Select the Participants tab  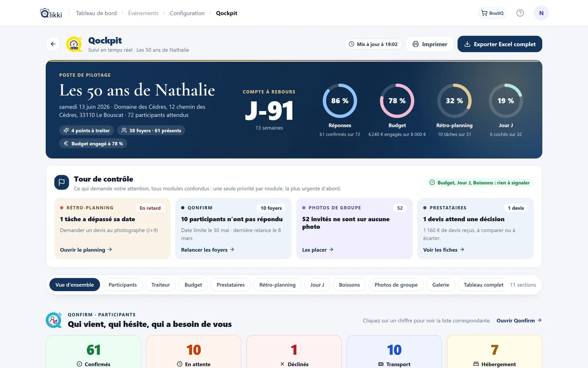pos(123,284)
